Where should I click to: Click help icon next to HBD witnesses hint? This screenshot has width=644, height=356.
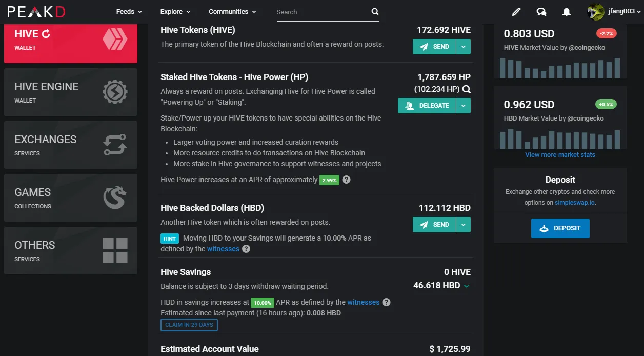click(x=246, y=249)
